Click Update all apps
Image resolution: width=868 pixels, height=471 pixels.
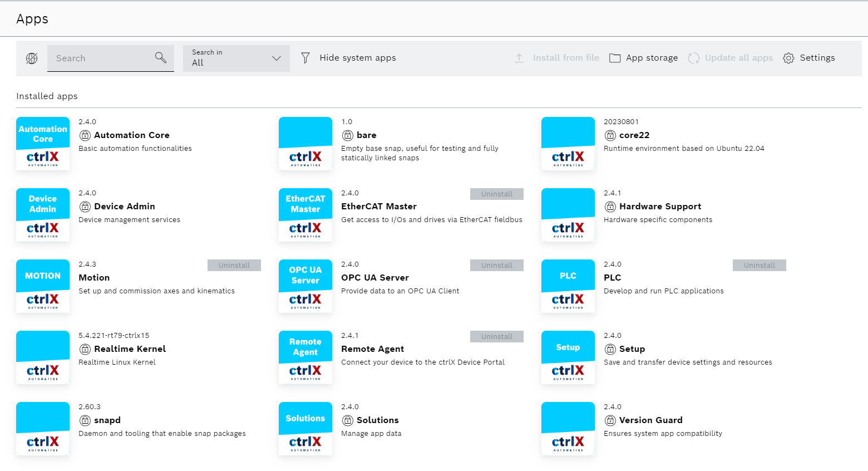tap(731, 58)
